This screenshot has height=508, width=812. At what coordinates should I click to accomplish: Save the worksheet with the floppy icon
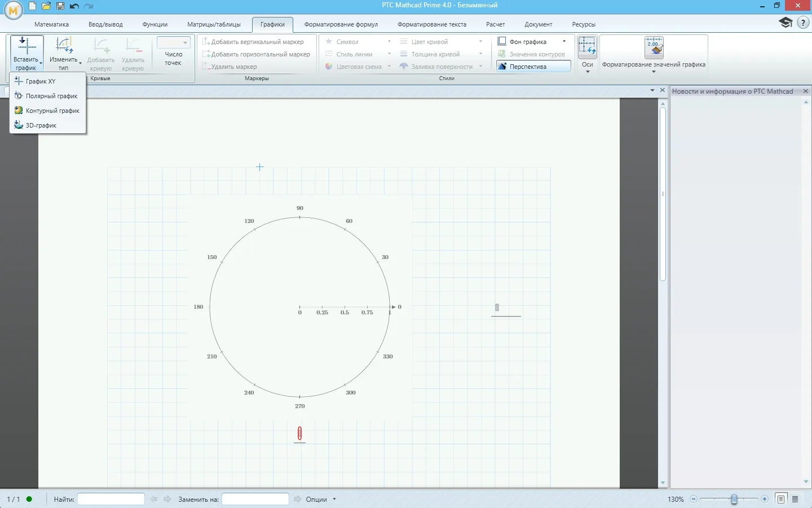(60, 6)
